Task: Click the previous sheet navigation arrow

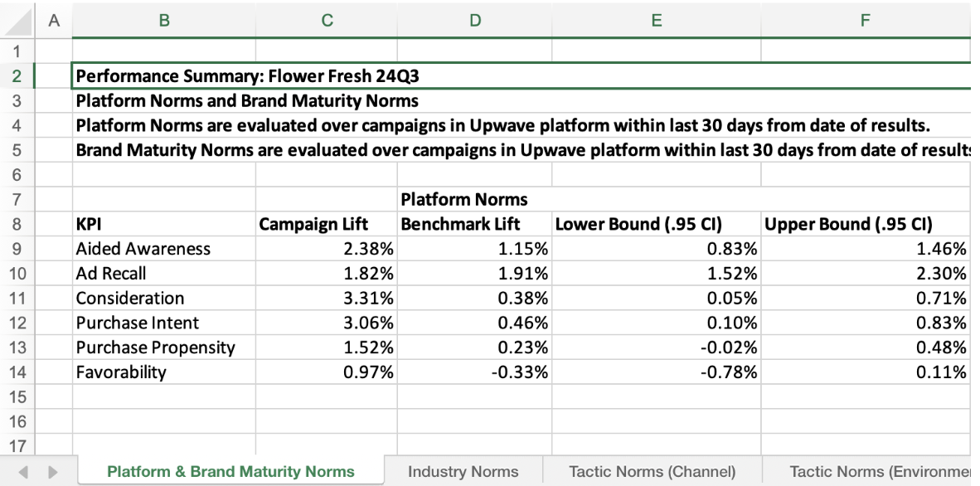Action: 22,472
